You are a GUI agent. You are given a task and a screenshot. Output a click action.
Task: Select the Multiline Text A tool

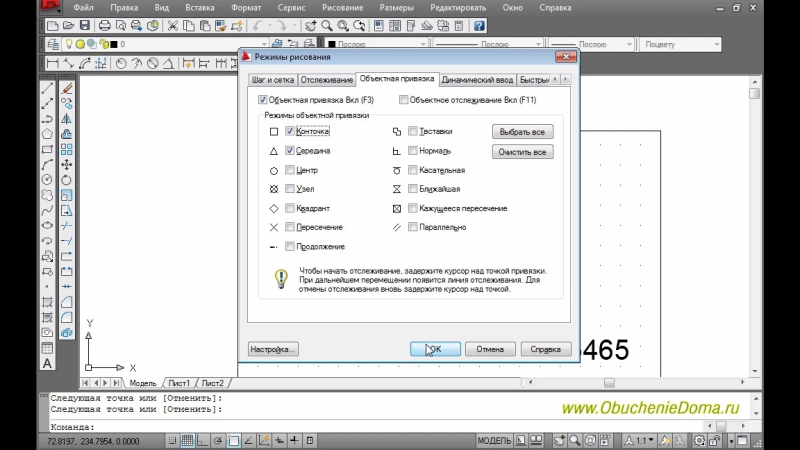47,364
